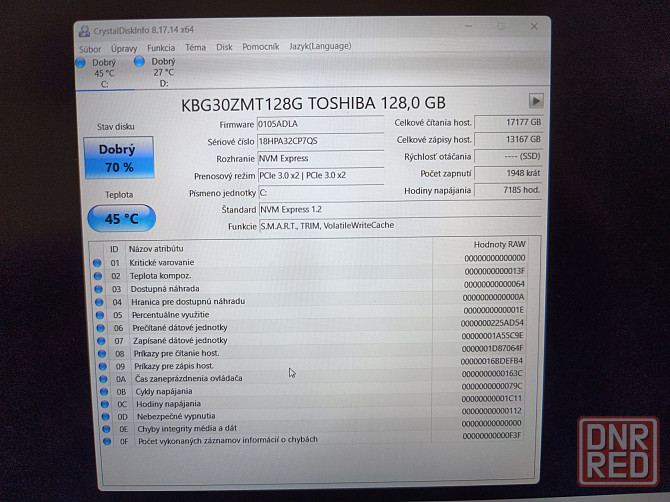
Task: Click RAW value 00000168DEFB4
Action: (492, 361)
